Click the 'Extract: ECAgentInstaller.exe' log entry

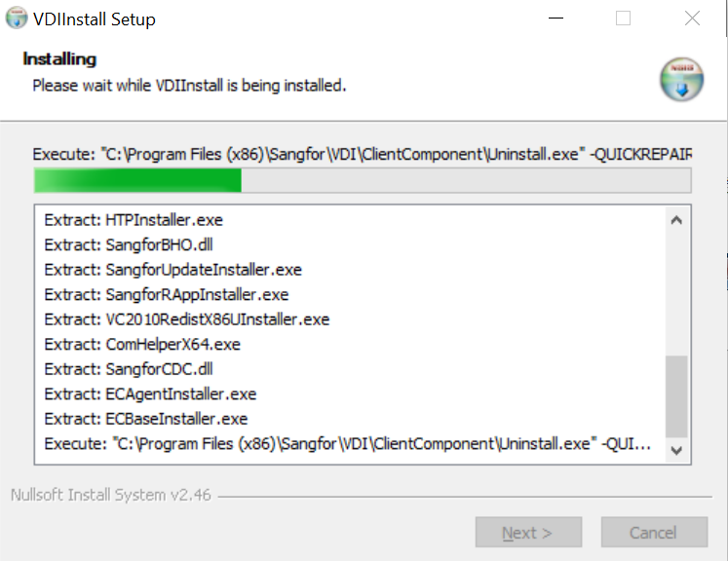click(150, 394)
